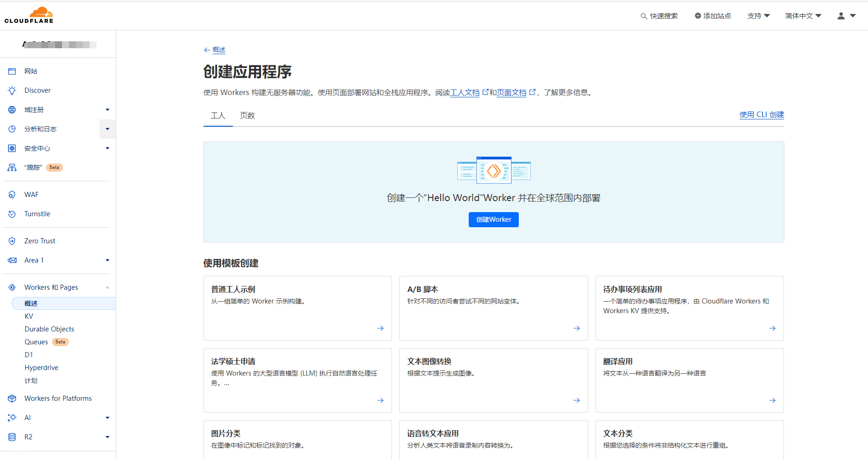The image size is (868, 460).
Task: Click the user account profile icon
Action: point(841,16)
